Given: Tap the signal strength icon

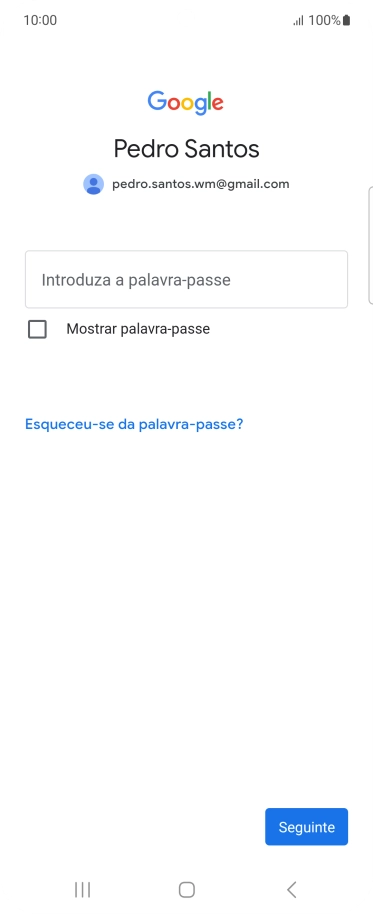Looking at the screenshot, I should pyautogui.click(x=298, y=20).
